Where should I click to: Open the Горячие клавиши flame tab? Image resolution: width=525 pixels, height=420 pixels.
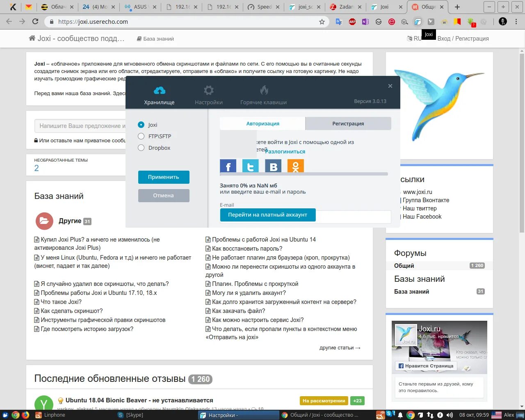click(263, 95)
